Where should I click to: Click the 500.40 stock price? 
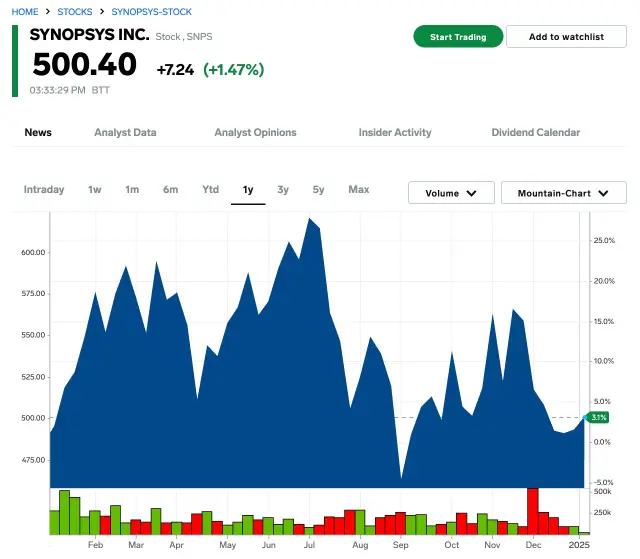tap(84, 64)
